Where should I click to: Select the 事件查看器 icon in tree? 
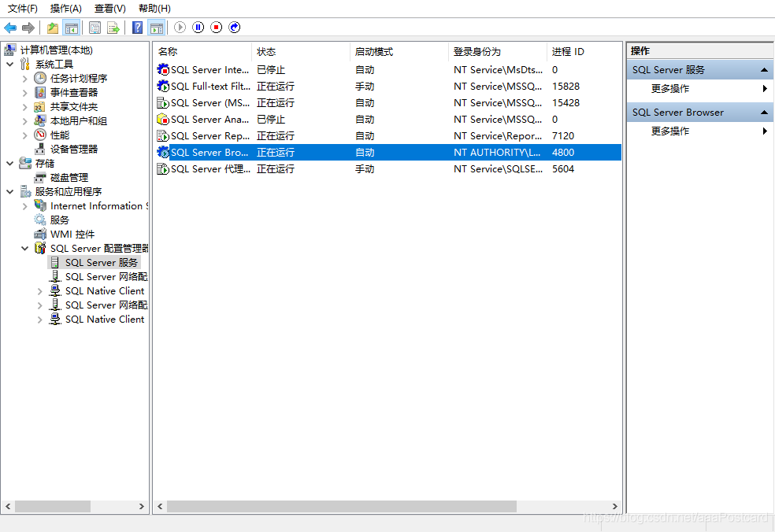pyautogui.click(x=40, y=92)
